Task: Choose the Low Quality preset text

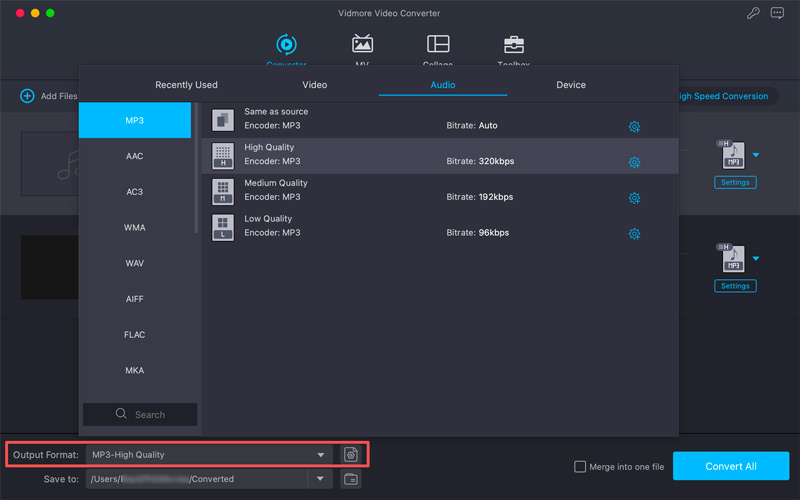Action: (268, 218)
